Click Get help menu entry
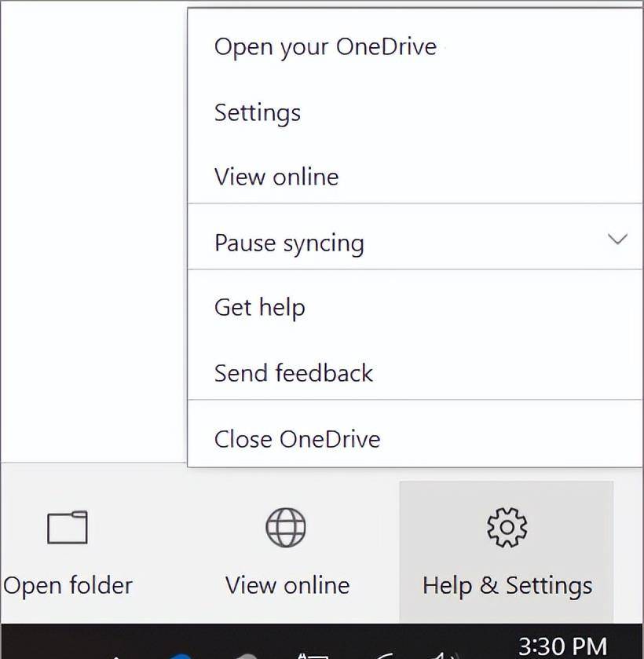The width and height of the screenshot is (644, 659). tap(260, 307)
